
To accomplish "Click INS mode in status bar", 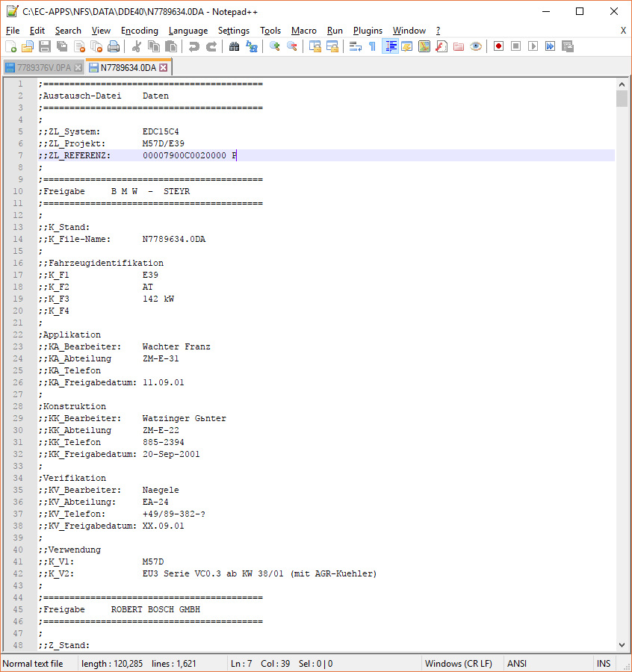I will (x=604, y=664).
